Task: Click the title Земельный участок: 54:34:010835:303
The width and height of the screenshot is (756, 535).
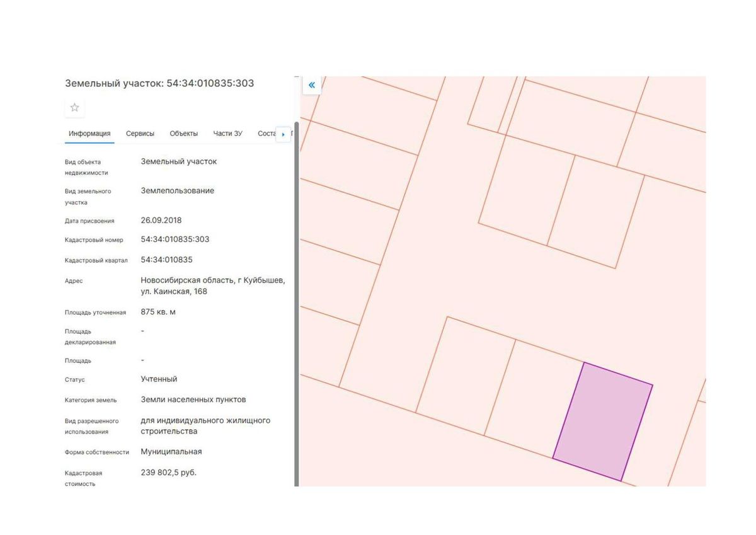Action: tap(159, 83)
